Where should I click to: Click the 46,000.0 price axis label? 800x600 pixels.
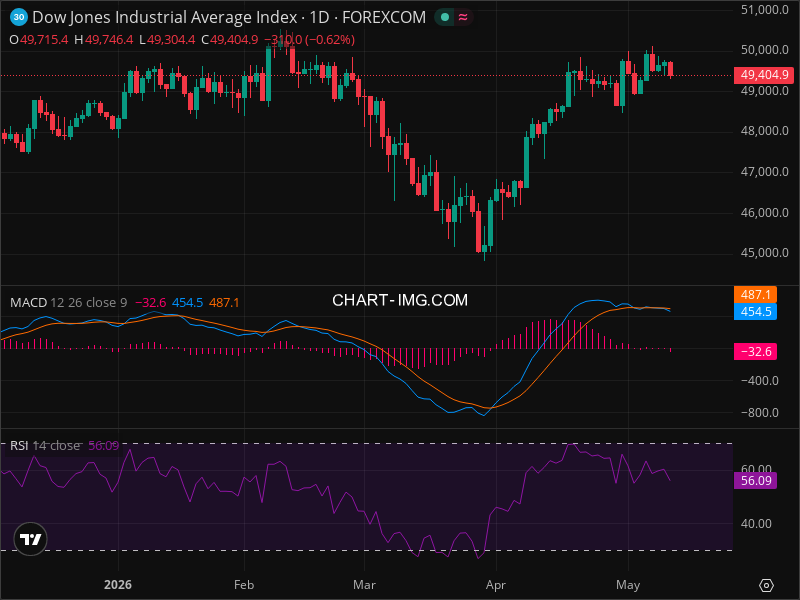point(764,213)
